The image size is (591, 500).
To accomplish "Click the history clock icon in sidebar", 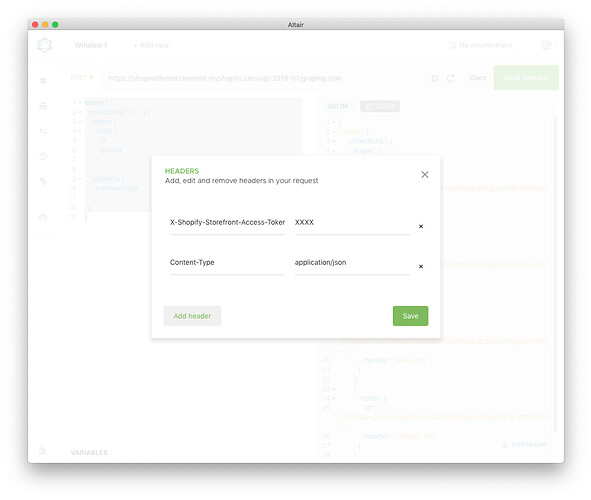I will coord(43,156).
